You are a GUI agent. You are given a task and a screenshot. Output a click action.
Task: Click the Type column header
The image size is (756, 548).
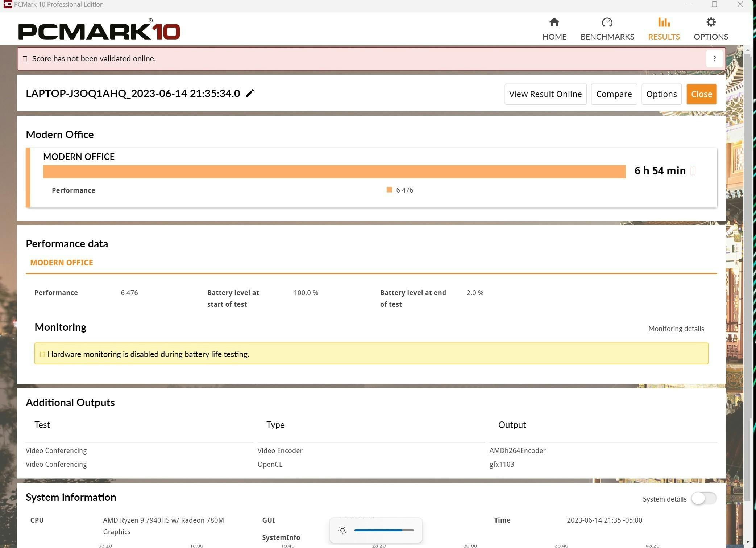coord(275,425)
